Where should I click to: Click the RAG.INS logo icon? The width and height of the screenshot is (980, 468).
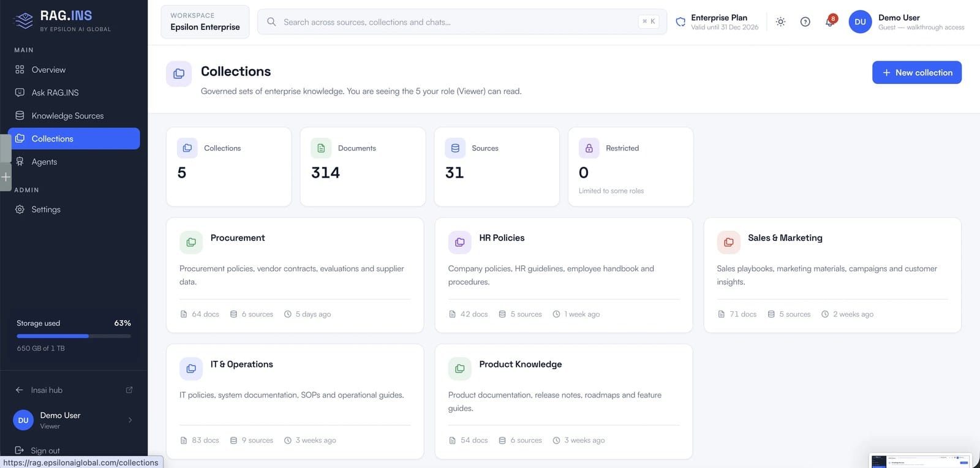(x=24, y=20)
